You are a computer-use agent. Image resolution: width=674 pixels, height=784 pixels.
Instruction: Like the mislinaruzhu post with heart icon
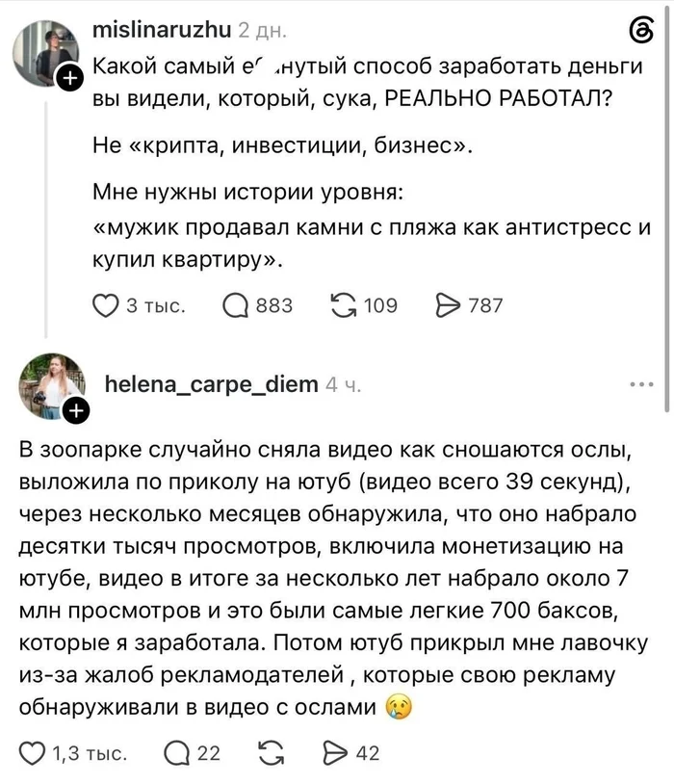(x=106, y=305)
